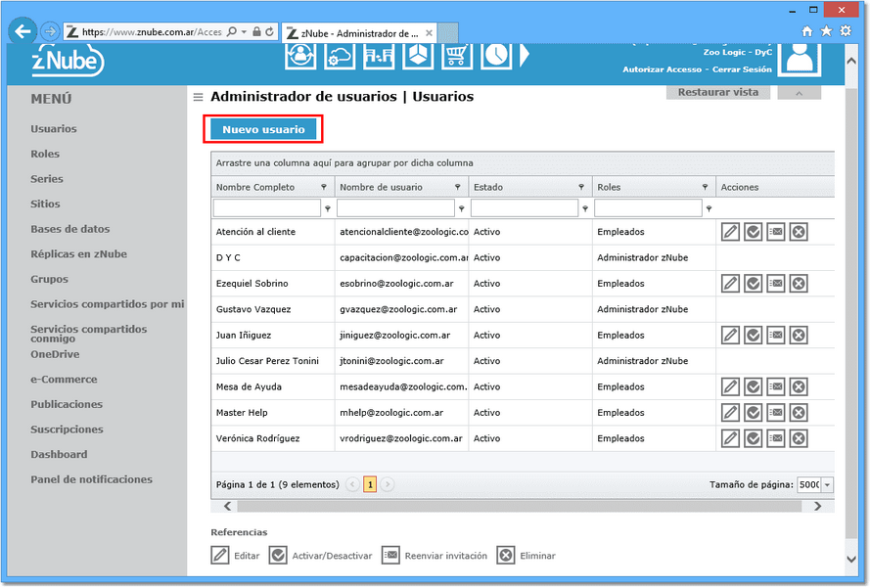
Task: Resend invitation to Mesa de Ayuda
Action: (x=776, y=386)
